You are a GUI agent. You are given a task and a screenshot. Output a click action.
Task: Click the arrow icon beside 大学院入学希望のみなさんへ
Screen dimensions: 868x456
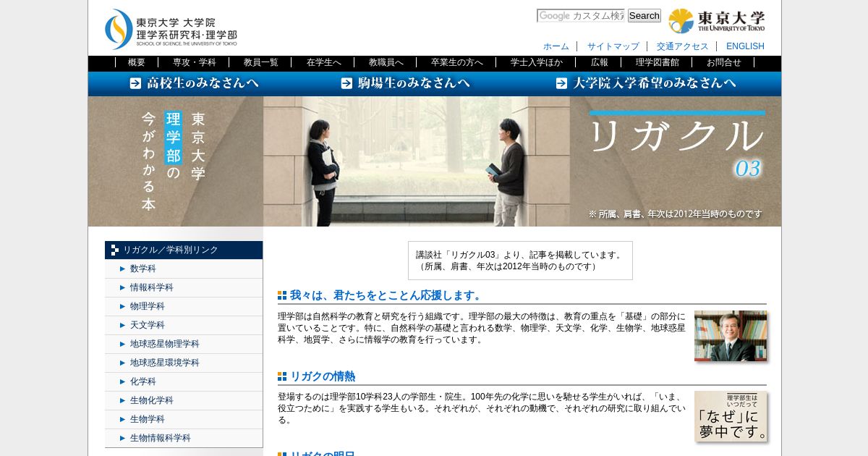click(561, 83)
